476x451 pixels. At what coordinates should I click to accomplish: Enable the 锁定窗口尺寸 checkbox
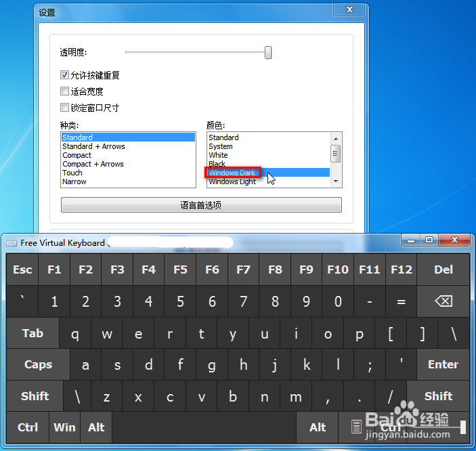[x=64, y=108]
